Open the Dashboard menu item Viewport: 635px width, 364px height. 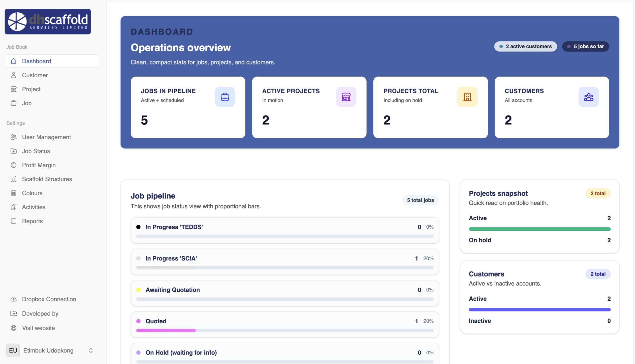pyautogui.click(x=52, y=61)
